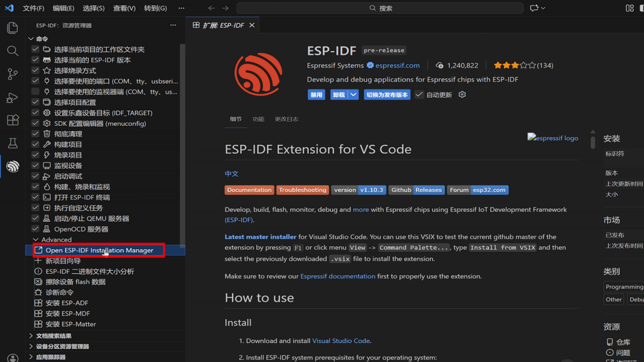Click the README vertical scrollbar
The height and width of the screenshot is (362, 644).
[593, 142]
